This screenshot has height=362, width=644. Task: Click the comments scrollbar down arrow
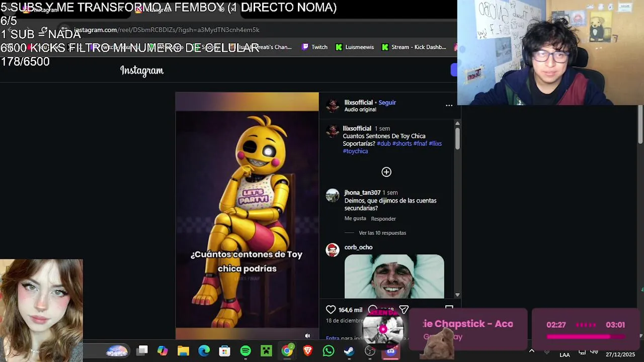[x=457, y=295]
